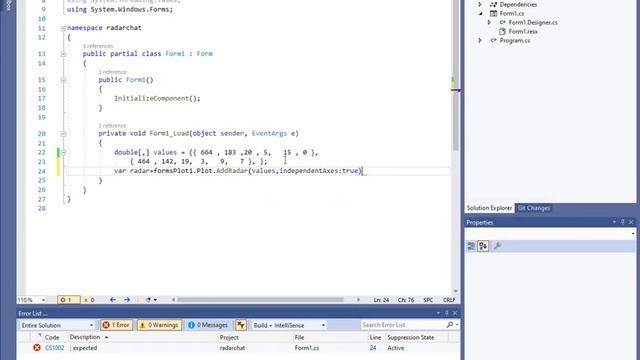640x360 pixels.
Task: Collapse the Form1 class block
Action: [63, 54]
